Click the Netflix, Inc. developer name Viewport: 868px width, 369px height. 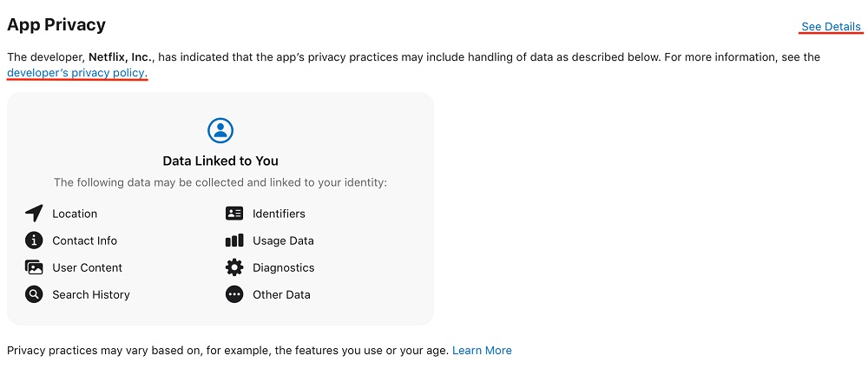[x=122, y=56]
